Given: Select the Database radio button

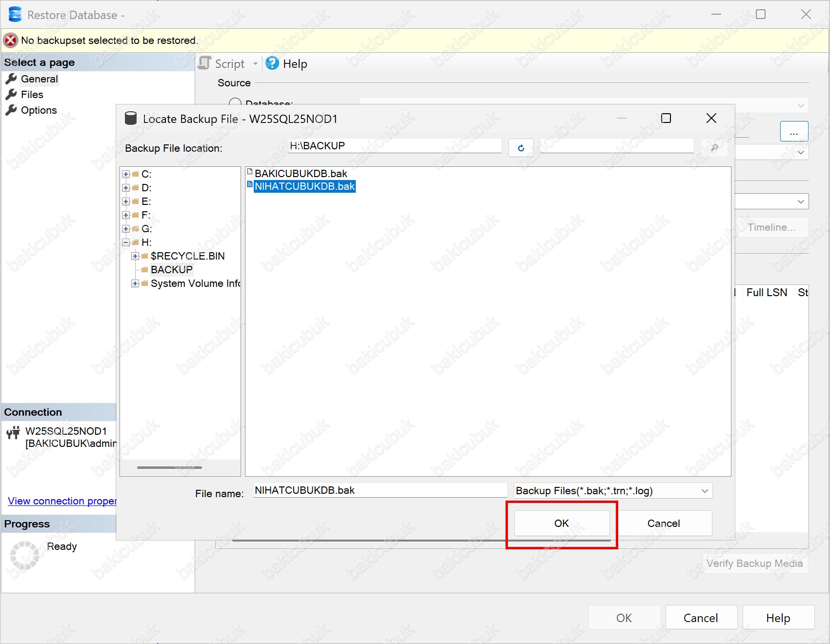Looking at the screenshot, I should [x=235, y=103].
